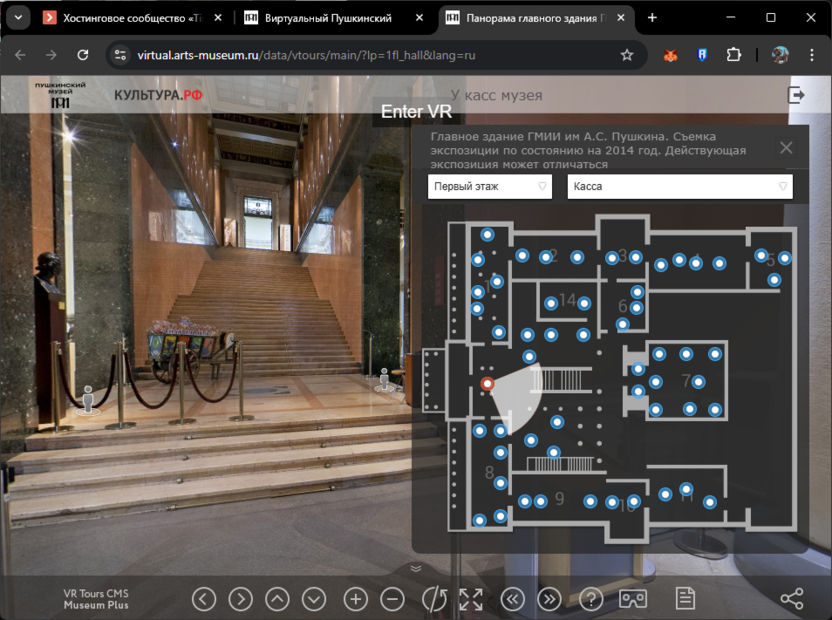Go to previous panorama

coord(512,599)
